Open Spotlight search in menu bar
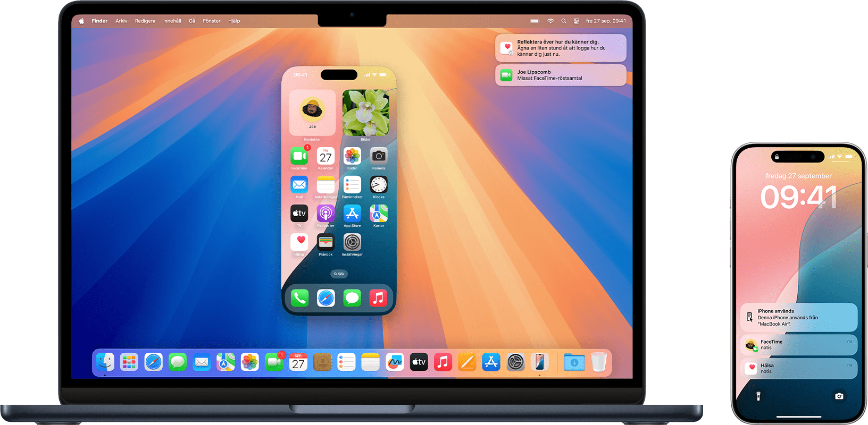Image resolution: width=868 pixels, height=425 pixels. pyautogui.click(x=564, y=21)
